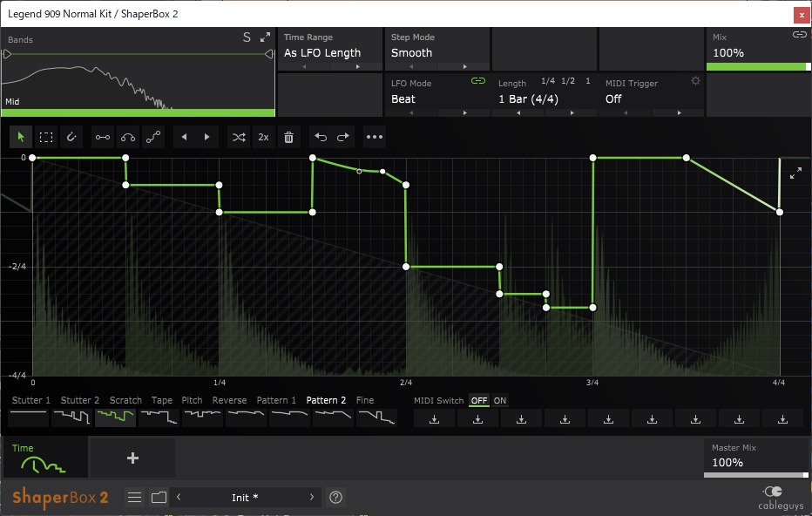
Task: Choose the arc curve segment tool
Action: [x=128, y=138]
